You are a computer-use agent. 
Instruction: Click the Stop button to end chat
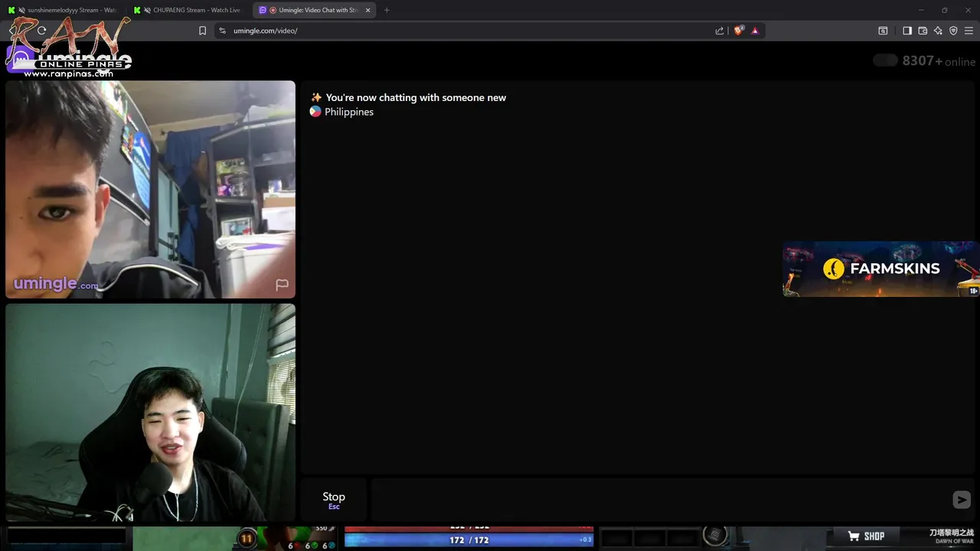point(334,500)
